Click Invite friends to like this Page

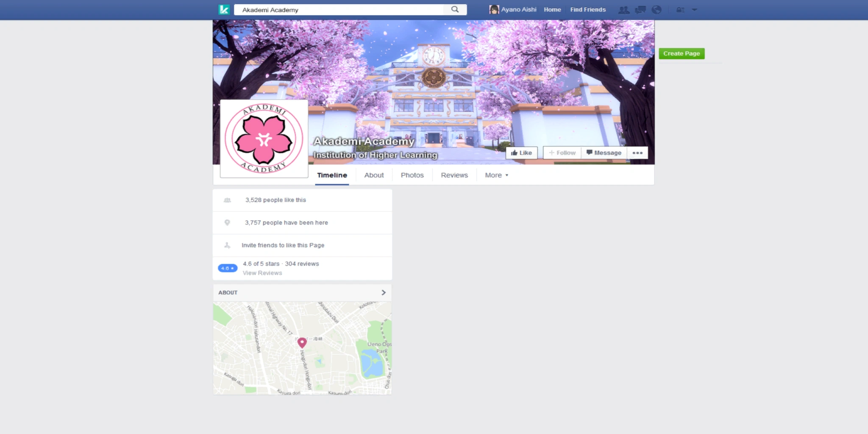[x=283, y=245]
